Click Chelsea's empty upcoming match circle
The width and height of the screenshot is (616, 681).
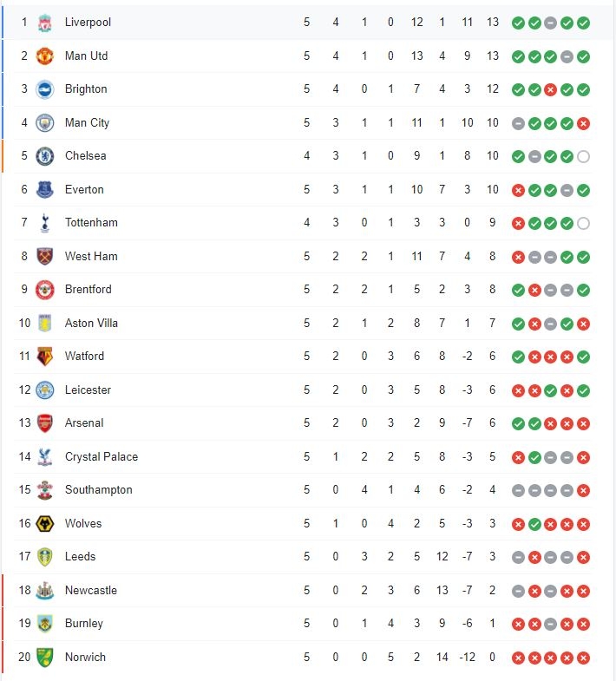[x=583, y=156]
